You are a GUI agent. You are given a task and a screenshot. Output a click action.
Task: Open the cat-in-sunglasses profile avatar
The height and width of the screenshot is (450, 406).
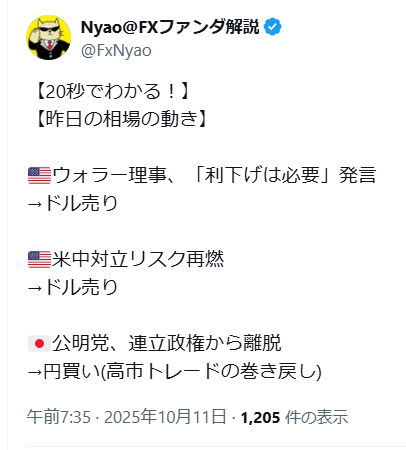[49, 37]
